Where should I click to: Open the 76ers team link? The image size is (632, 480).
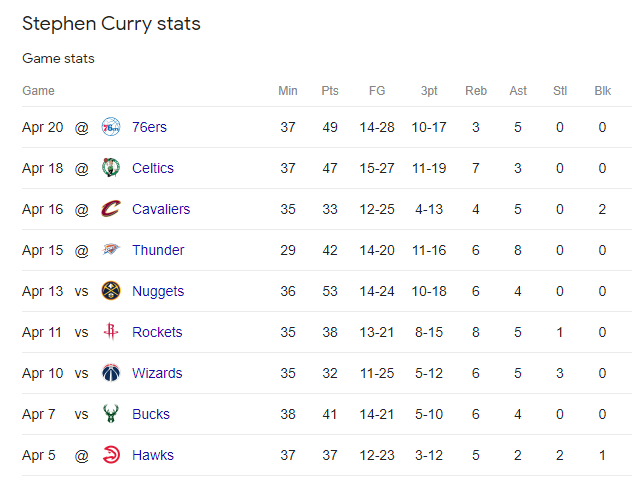pos(150,127)
